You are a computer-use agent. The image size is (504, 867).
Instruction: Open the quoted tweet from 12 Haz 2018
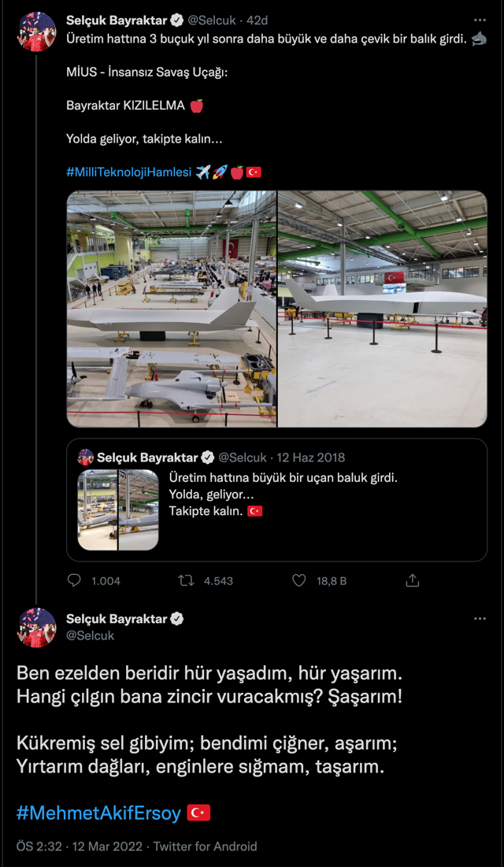point(276,496)
